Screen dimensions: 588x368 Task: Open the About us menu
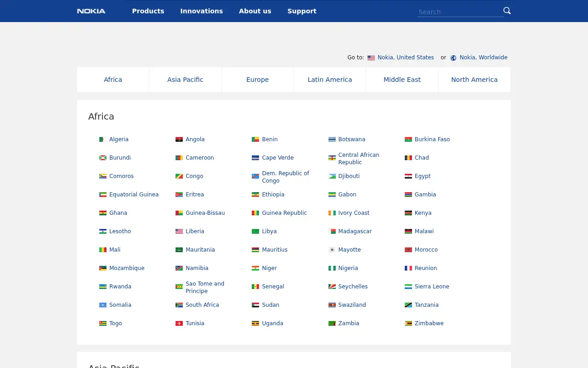pyautogui.click(x=255, y=11)
